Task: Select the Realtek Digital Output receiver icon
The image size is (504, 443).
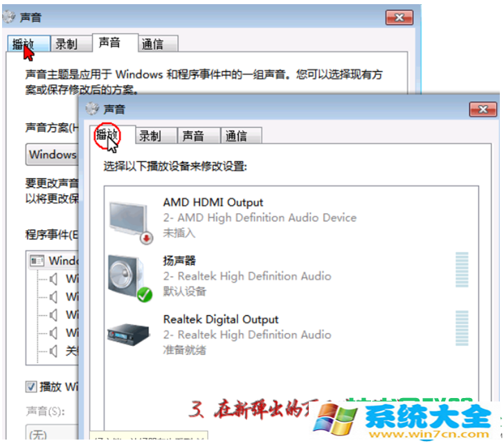Action: tap(129, 334)
